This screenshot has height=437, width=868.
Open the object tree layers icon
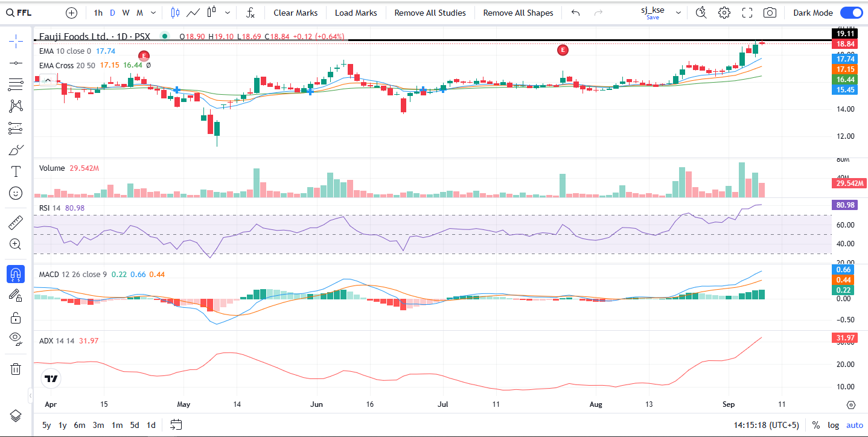pos(16,416)
